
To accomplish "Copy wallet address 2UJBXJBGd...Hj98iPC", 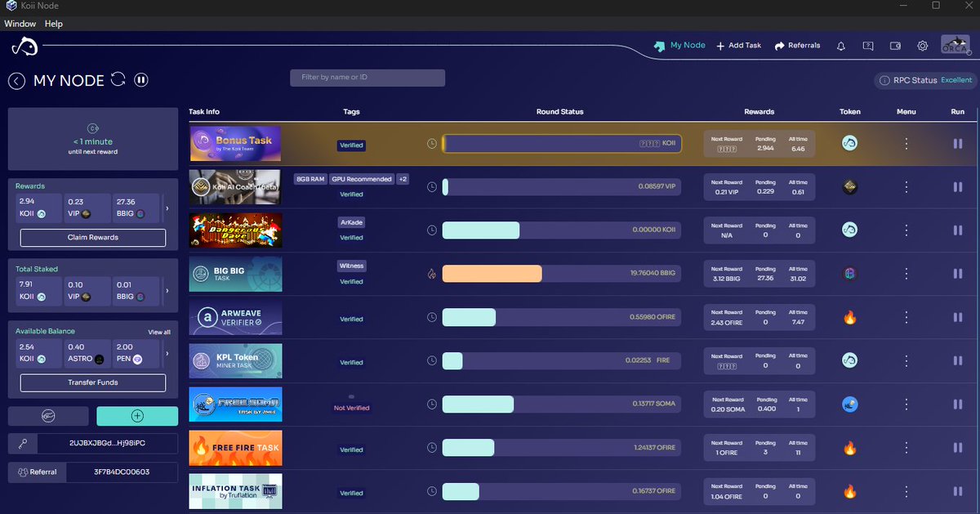I will [x=108, y=444].
